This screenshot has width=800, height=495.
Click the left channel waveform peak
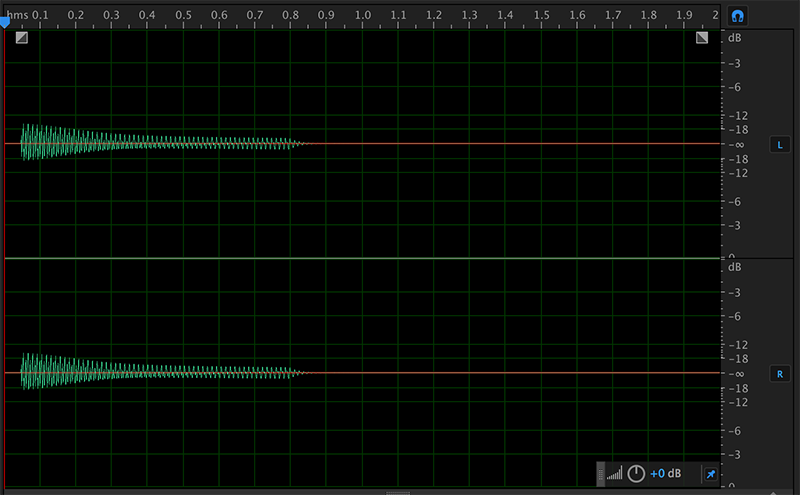pos(27,141)
